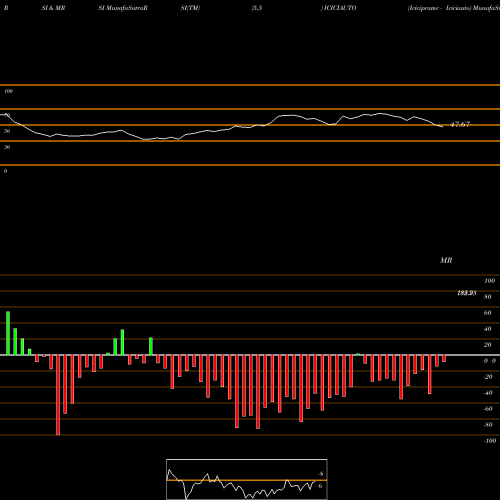Click the tallest green bar in MR histogram
The height and width of the screenshot is (500, 500).
(x=8, y=333)
